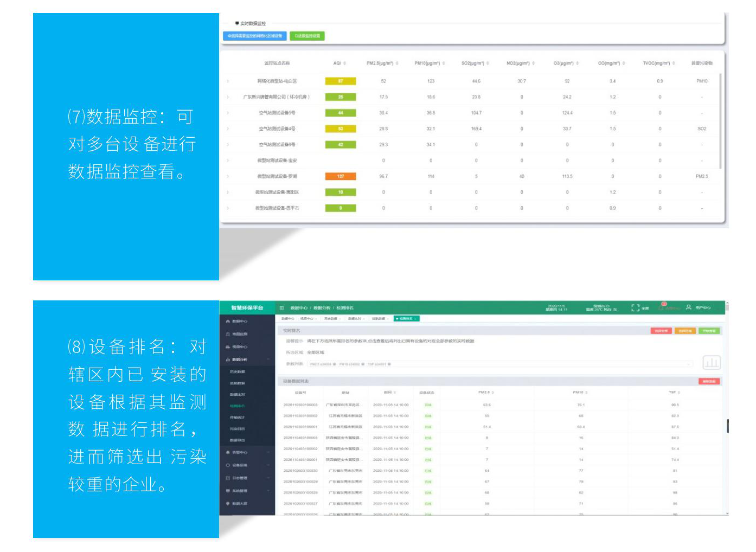Open the user center profile icon

coord(688,307)
